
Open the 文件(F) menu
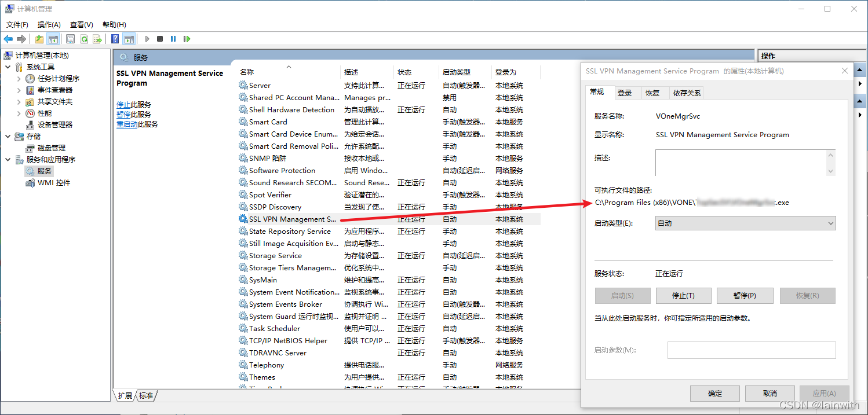coord(17,25)
